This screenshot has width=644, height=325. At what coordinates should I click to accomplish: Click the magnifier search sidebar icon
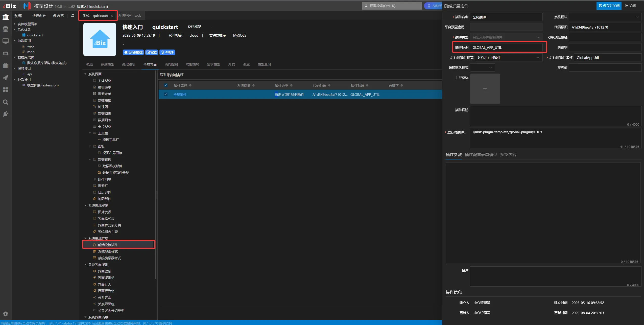point(6,102)
